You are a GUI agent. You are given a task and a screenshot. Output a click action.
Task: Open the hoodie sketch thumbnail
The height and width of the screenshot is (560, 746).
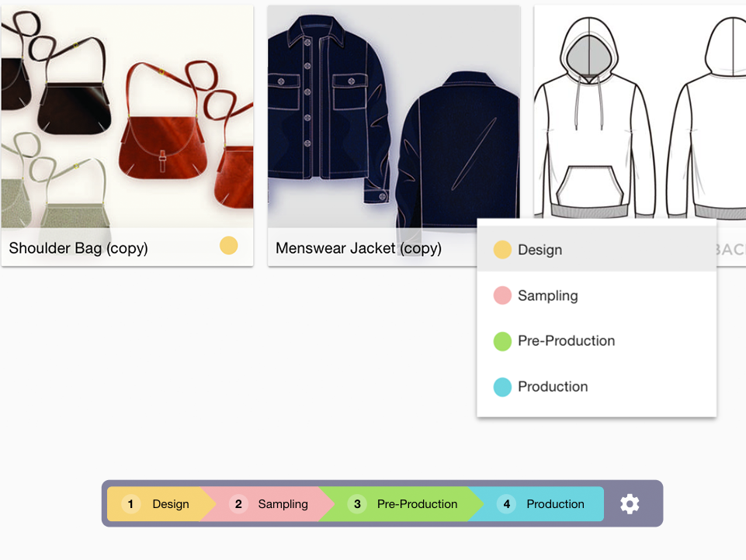(x=640, y=112)
